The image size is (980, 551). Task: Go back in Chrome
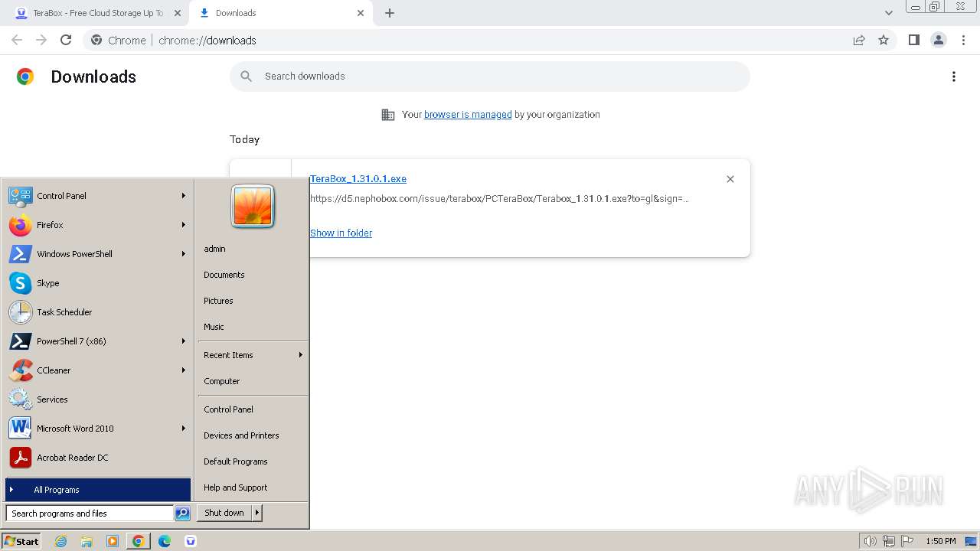(x=17, y=40)
